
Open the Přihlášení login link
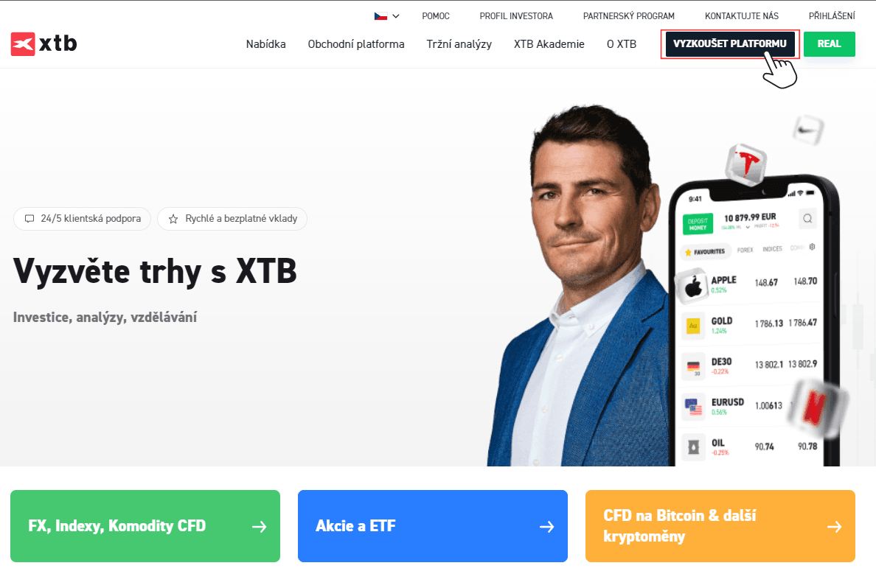click(831, 16)
